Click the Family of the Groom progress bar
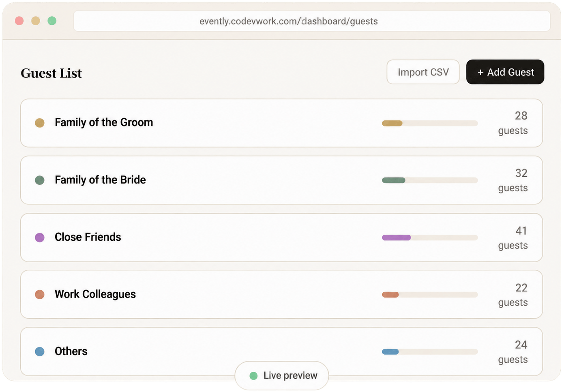Image resolution: width=564 pixels, height=392 pixels. (x=430, y=123)
